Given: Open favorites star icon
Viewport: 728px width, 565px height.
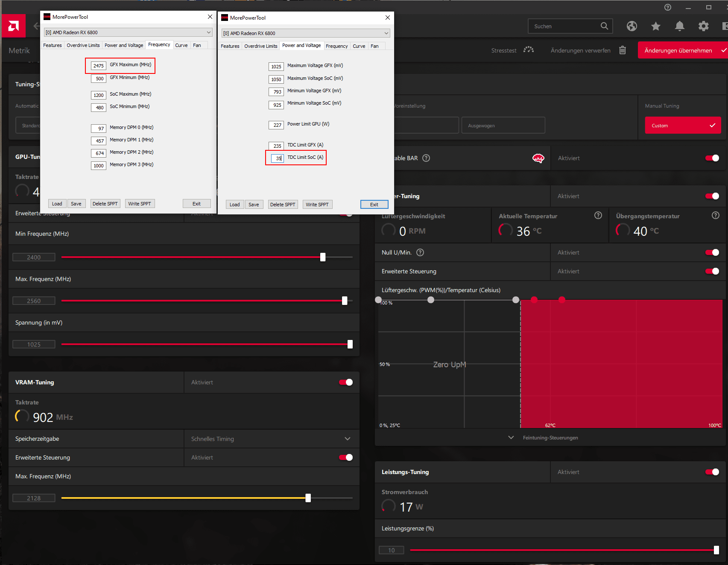Looking at the screenshot, I should [x=656, y=26].
